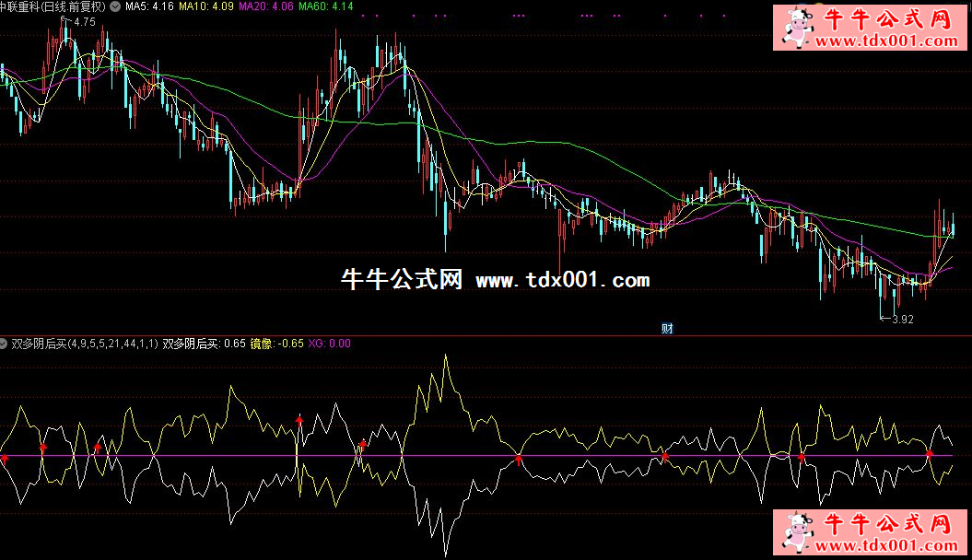The image size is (972, 560).
Task: Open the www.tdx001.com link at bottom right
Action: [886, 545]
